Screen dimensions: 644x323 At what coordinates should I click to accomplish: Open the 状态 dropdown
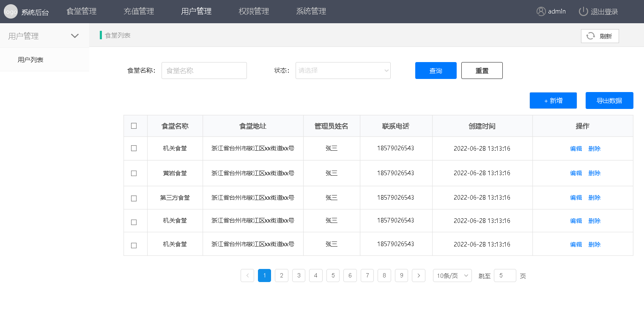(x=343, y=71)
